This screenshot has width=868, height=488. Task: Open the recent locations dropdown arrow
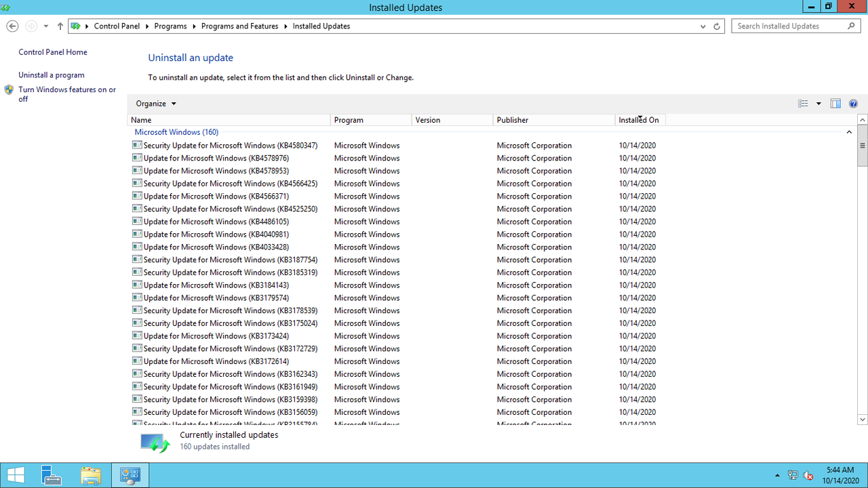(46, 26)
